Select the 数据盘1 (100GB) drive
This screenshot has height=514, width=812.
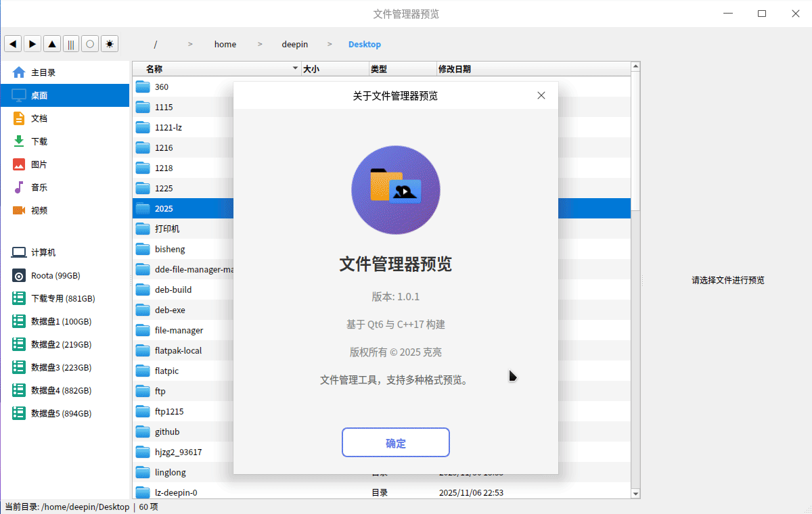(x=64, y=321)
